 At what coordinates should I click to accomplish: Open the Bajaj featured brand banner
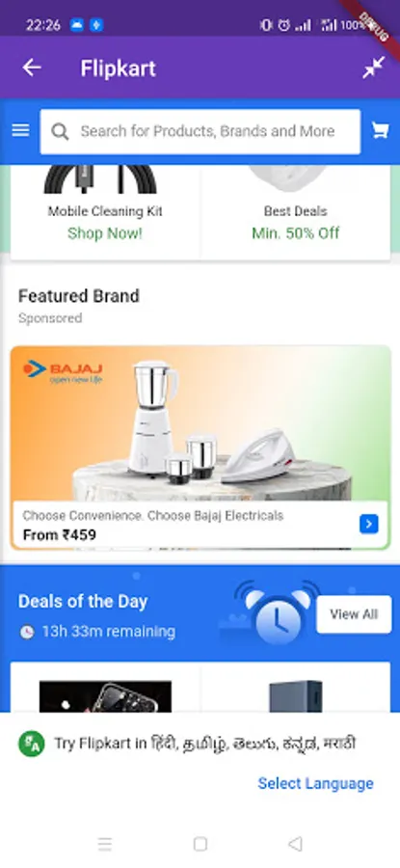click(x=200, y=448)
